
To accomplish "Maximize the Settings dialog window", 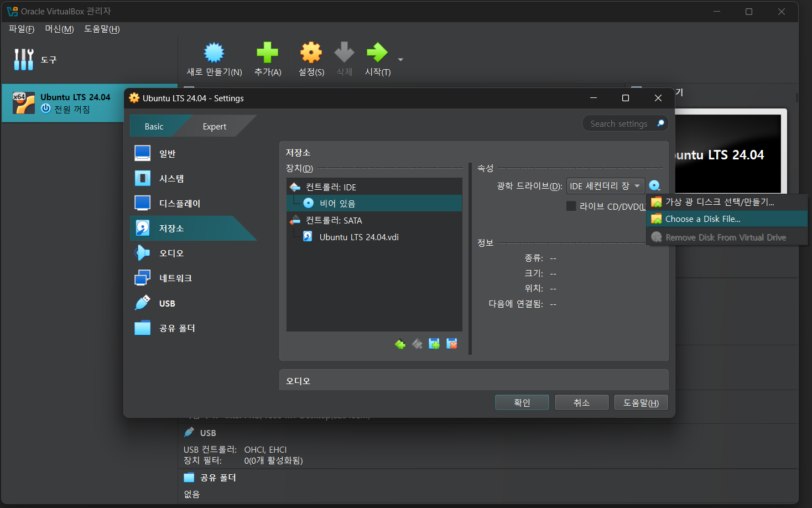I will pyautogui.click(x=626, y=98).
